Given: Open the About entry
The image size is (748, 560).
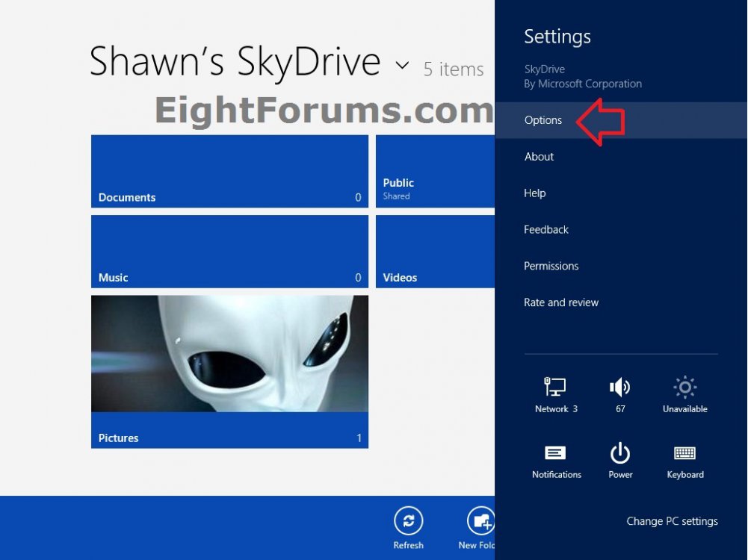Looking at the screenshot, I should [x=539, y=157].
